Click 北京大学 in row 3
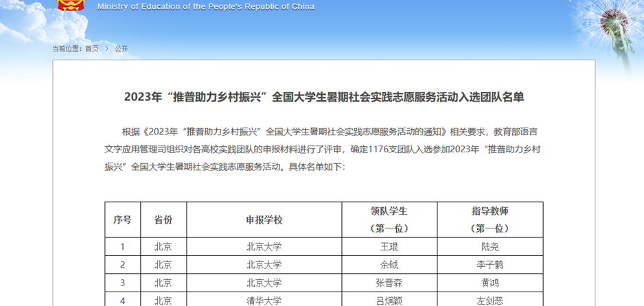644x306 pixels. tap(264, 283)
